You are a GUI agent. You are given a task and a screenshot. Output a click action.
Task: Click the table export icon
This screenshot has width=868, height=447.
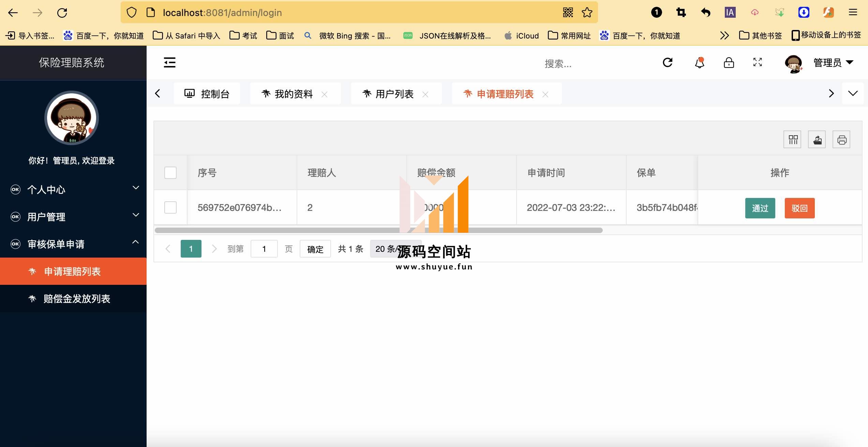[x=817, y=139]
